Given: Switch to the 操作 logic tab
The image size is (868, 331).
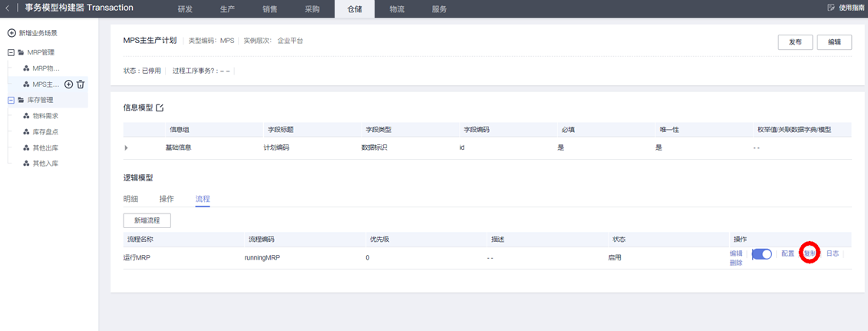Looking at the screenshot, I should [x=167, y=199].
